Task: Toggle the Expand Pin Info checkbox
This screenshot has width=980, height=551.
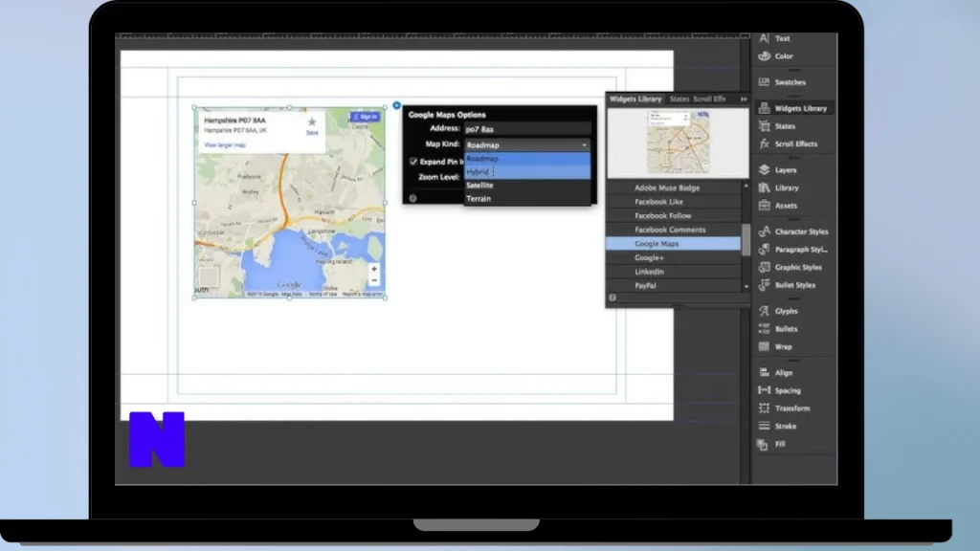Action: pos(413,161)
